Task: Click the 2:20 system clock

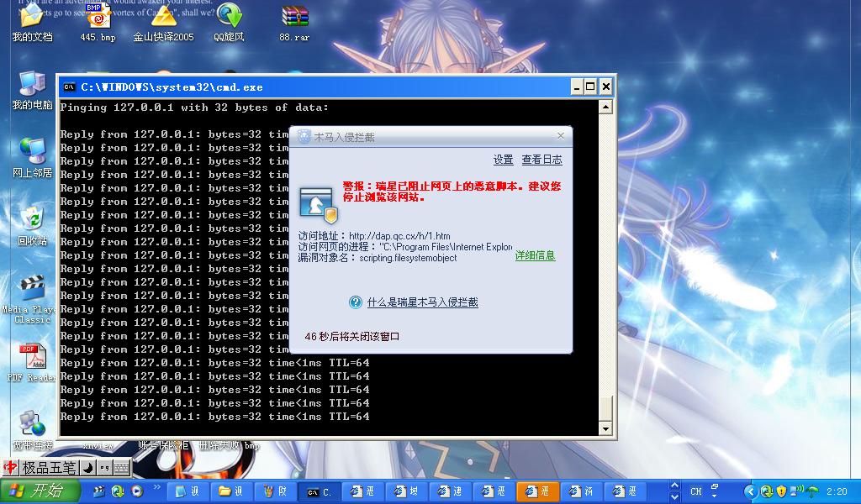Action: [837, 491]
